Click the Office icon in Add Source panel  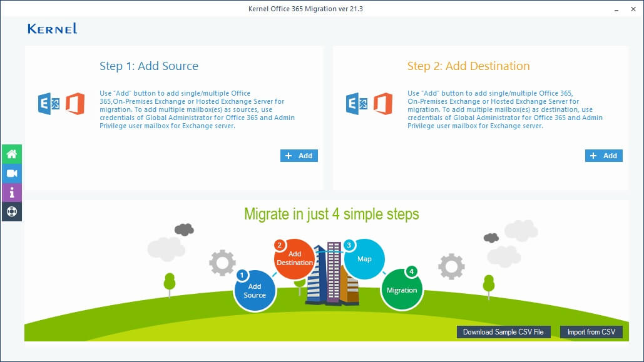[x=75, y=104]
